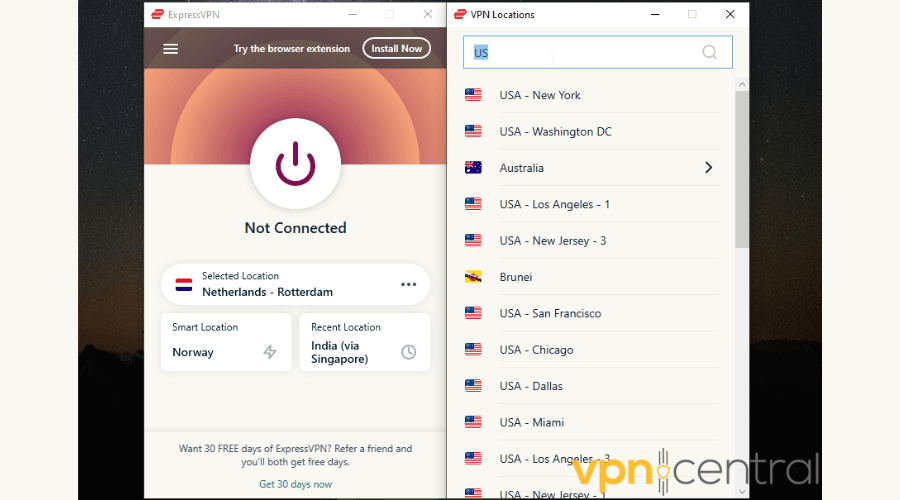This screenshot has width=900, height=500.
Task: Click the Smart Location lightning icon
Action: 270,352
